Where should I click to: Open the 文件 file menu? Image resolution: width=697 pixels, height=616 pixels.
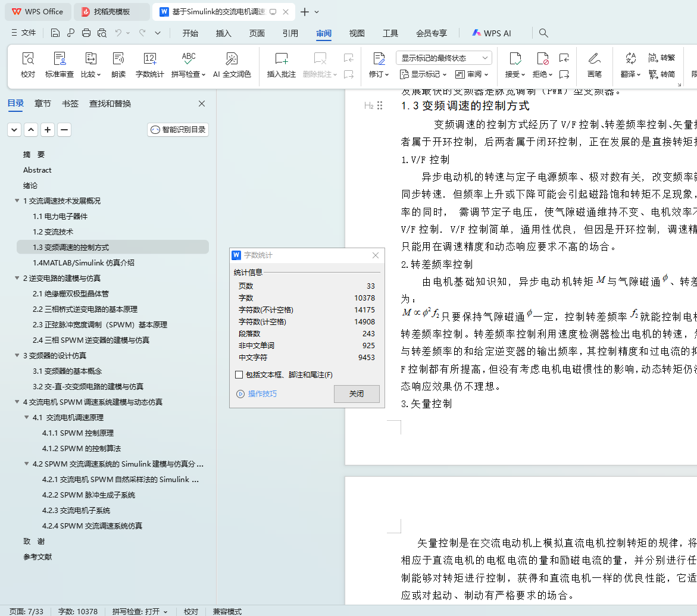tap(24, 33)
